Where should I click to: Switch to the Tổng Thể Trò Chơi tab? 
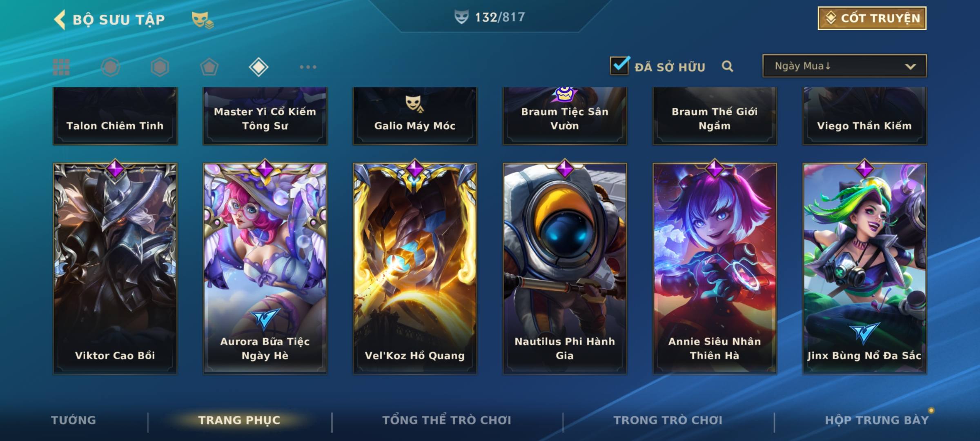click(x=447, y=420)
